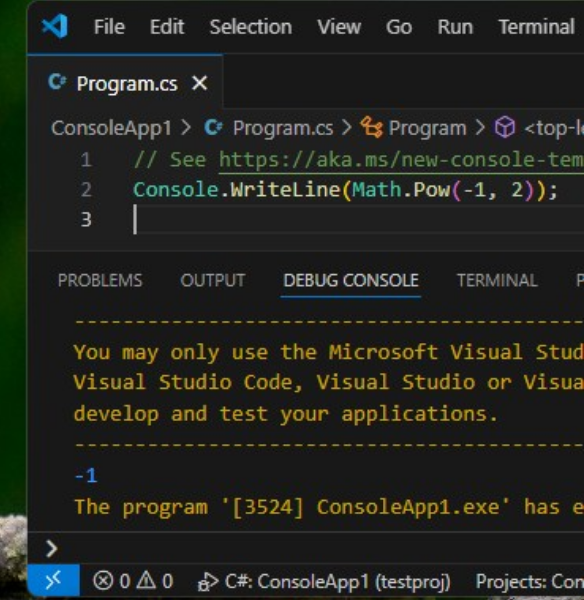This screenshot has width=584, height=600.
Task: Click the warnings icon in status bar
Action: coord(146,581)
